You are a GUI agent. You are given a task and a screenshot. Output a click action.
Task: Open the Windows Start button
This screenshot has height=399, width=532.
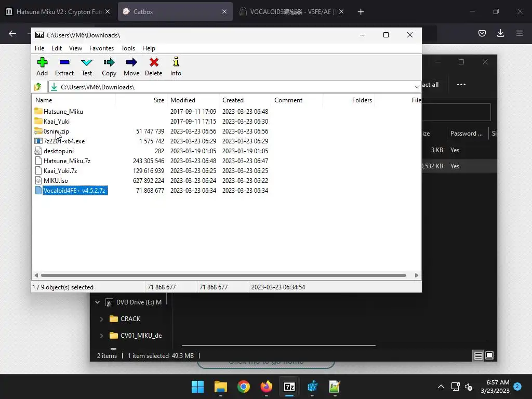pyautogui.click(x=197, y=387)
